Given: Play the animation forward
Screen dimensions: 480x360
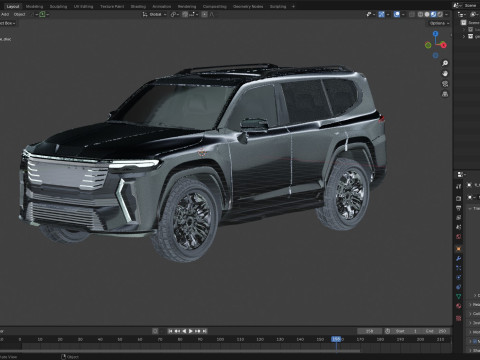Looking at the screenshot, I should [x=191, y=331].
